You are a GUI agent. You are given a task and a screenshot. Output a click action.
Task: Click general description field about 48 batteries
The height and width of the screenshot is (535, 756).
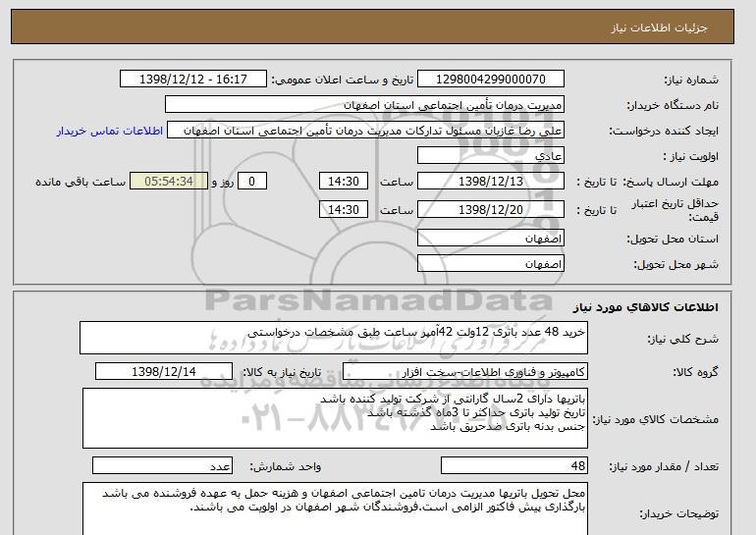coord(334,338)
